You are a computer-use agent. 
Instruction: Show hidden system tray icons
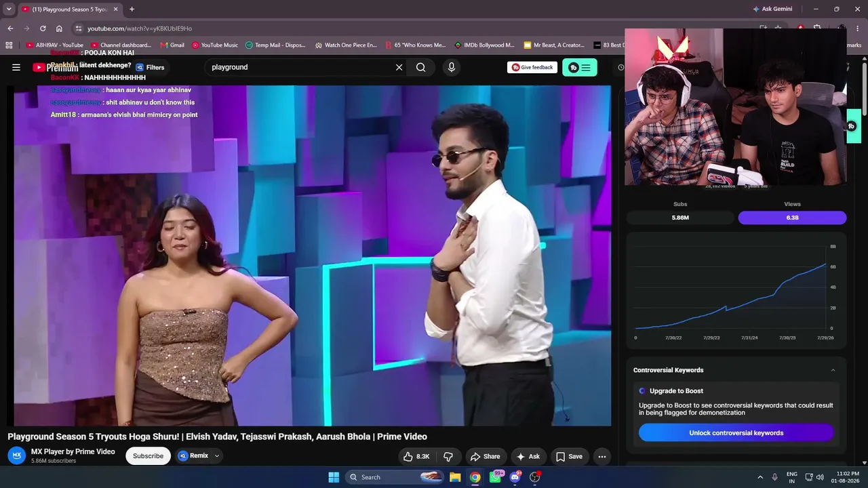pos(759,477)
